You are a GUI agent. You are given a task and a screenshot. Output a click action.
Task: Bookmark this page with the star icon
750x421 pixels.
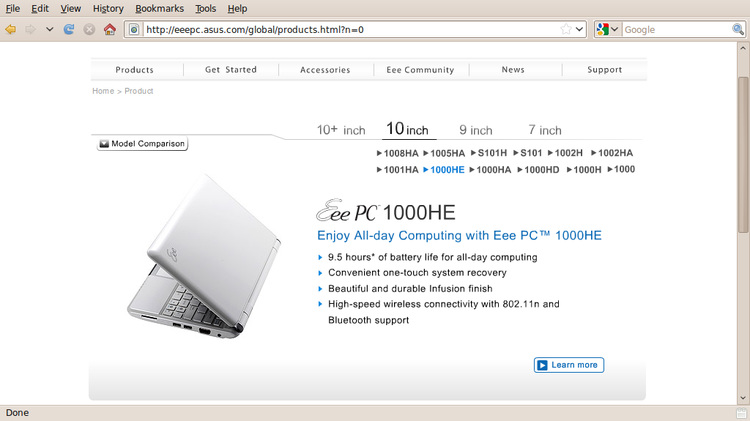566,29
